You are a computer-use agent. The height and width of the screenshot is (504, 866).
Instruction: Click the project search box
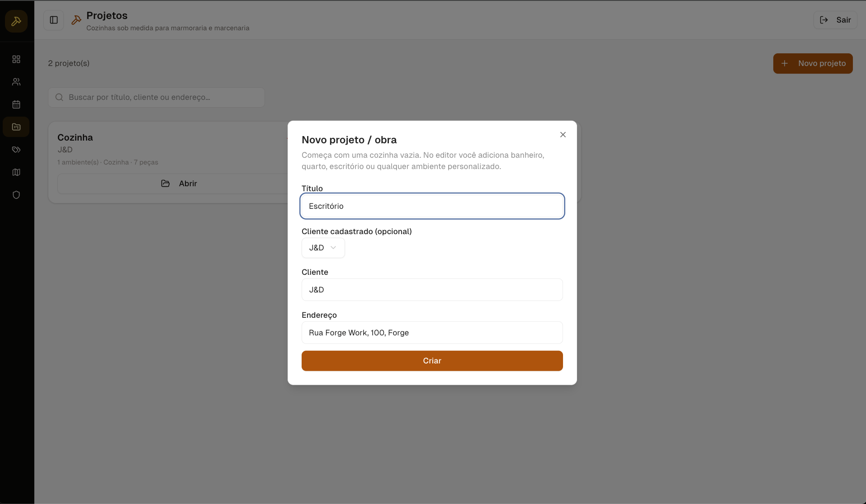pyautogui.click(x=156, y=97)
